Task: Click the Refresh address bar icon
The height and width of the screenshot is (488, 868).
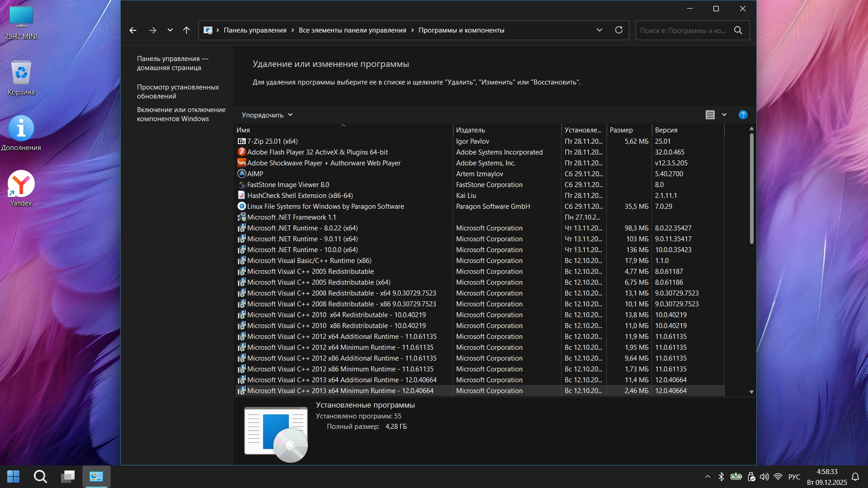Action: pyautogui.click(x=619, y=30)
